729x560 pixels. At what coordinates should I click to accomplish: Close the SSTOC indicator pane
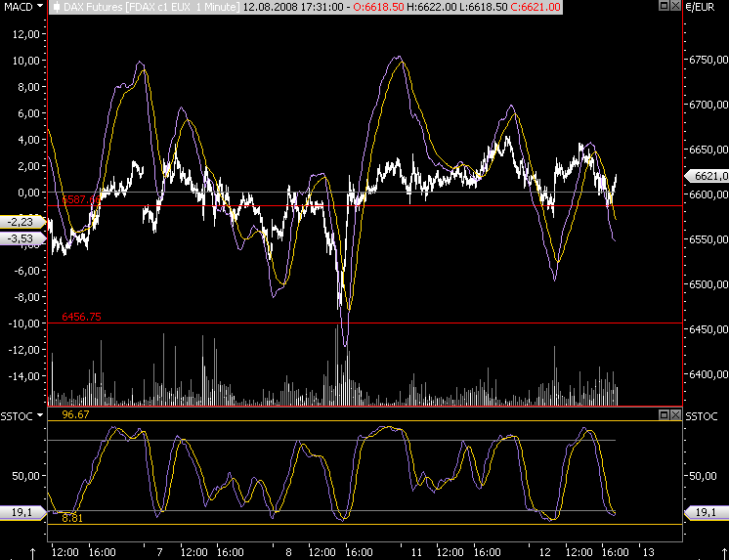click(x=675, y=414)
